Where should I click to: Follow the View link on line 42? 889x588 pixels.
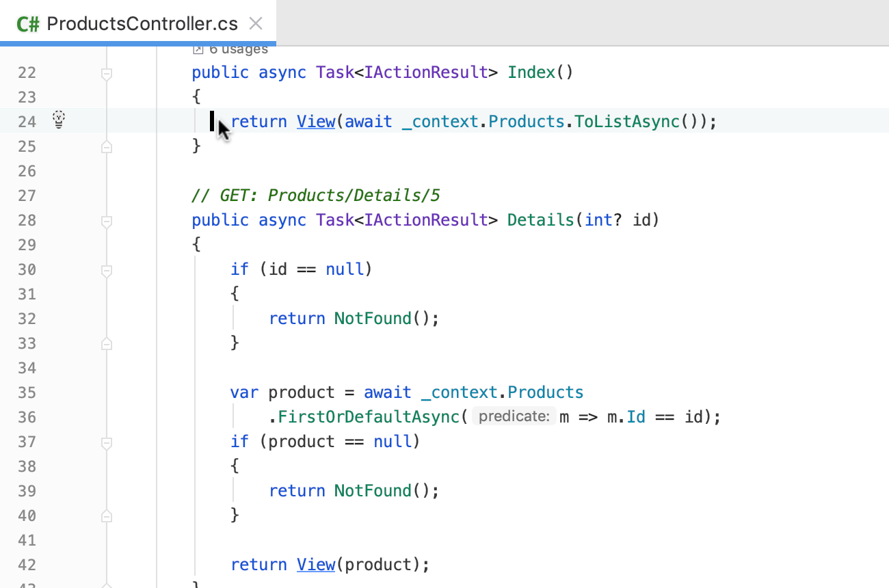click(316, 565)
